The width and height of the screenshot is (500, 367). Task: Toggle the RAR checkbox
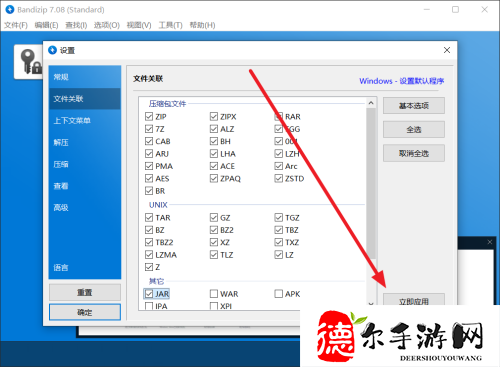click(x=278, y=116)
